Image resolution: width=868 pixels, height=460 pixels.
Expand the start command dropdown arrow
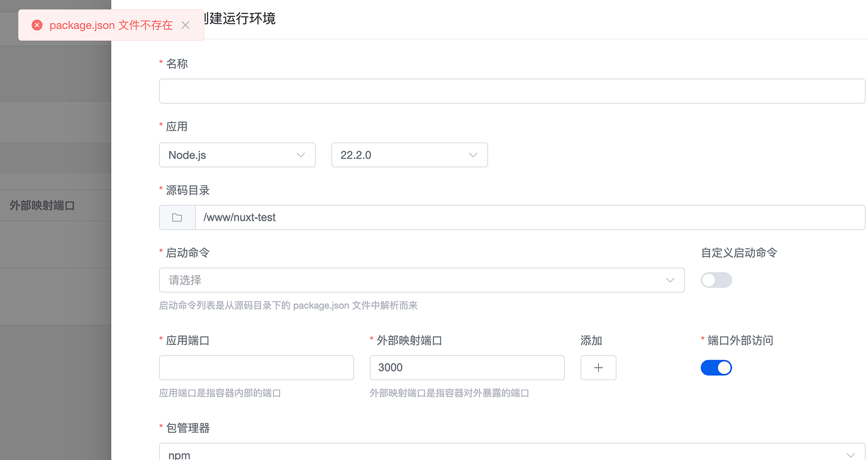[x=669, y=280]
